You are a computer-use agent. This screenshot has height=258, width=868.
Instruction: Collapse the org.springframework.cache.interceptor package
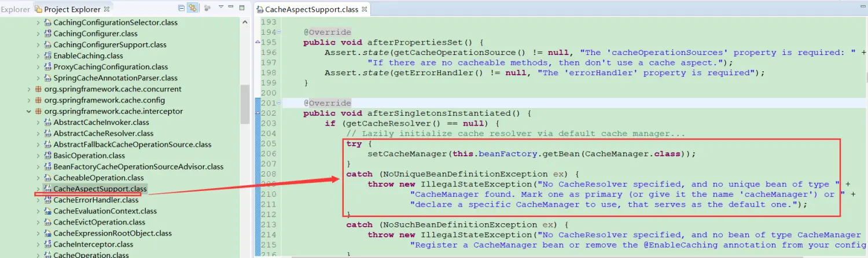coord(29,111)
